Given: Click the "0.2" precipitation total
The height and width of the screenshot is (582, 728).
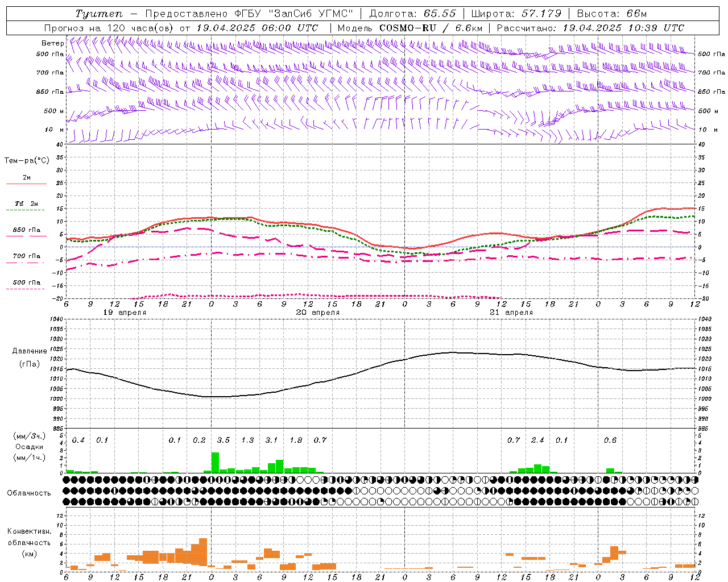Looking at the screenshot, I should pyautogui.click(x=199, y=440).
